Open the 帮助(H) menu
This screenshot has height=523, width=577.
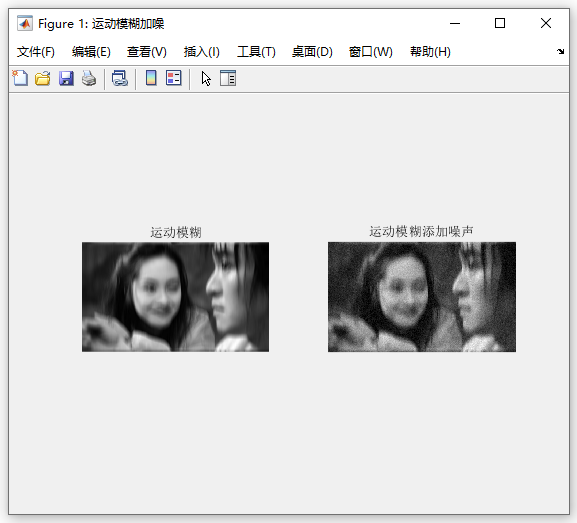(430, 52)
